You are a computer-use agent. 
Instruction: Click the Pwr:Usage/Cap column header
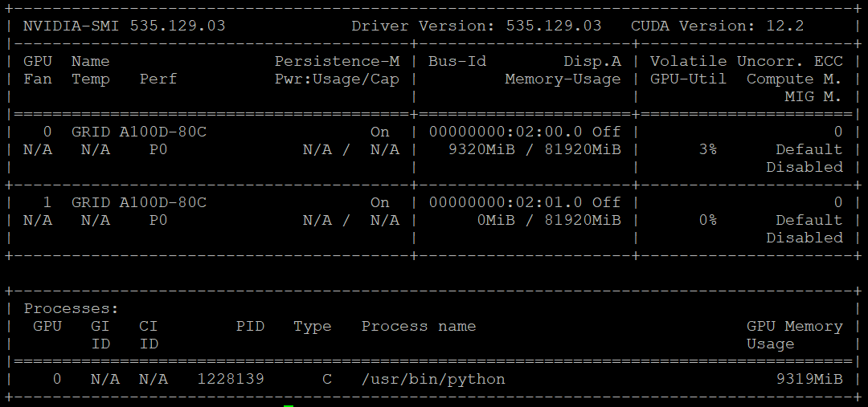coord(337,79)
